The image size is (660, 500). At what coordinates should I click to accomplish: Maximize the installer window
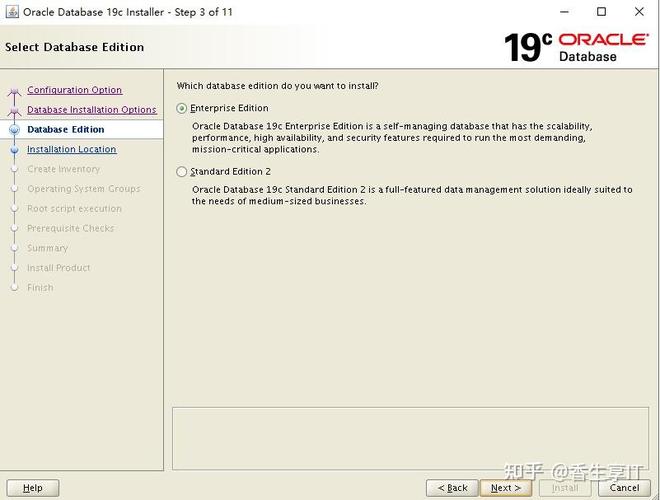tap(601, 12)
